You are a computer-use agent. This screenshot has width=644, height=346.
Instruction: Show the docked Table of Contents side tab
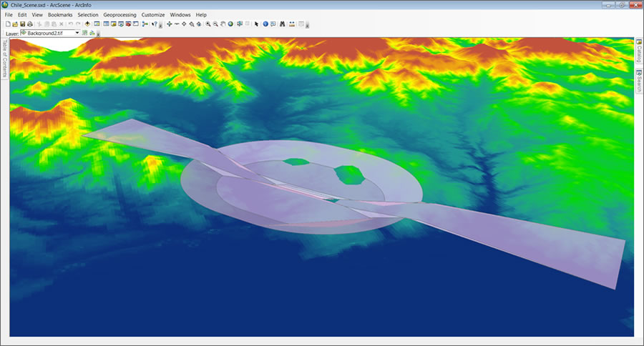point(4,57)
